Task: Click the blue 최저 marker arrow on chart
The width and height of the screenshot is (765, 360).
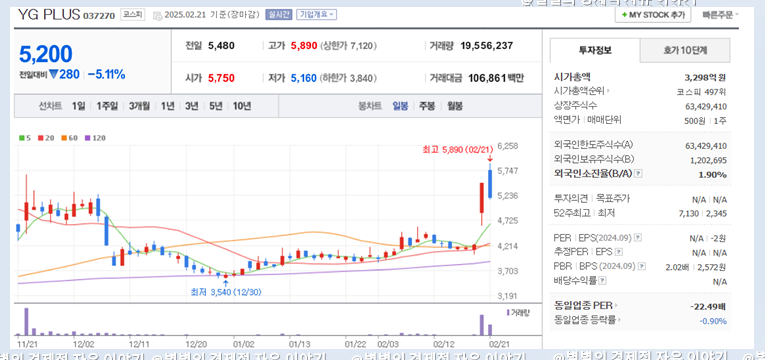Action: 225,283
